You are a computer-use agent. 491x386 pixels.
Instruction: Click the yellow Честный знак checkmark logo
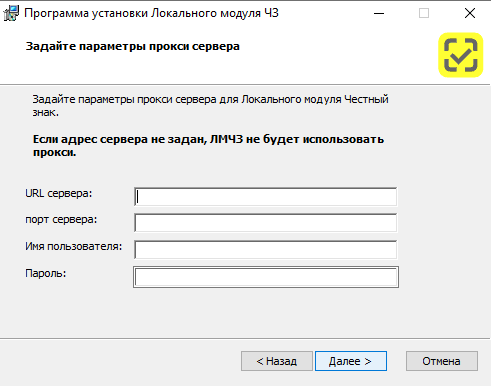click(x=461, y=55)
